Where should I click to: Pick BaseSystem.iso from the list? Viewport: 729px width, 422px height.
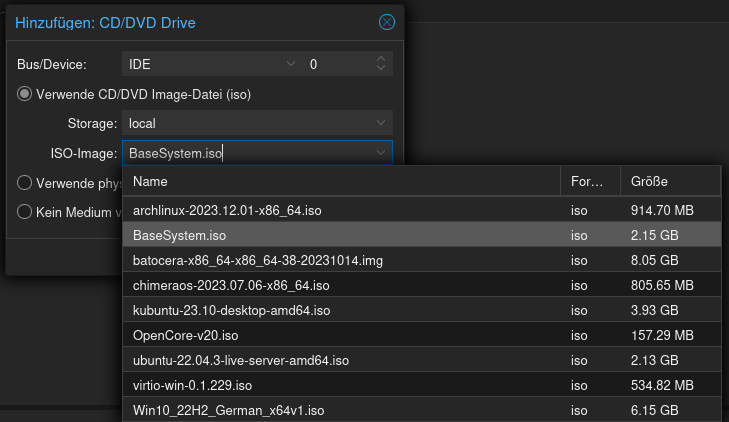[x=179, y=236]
